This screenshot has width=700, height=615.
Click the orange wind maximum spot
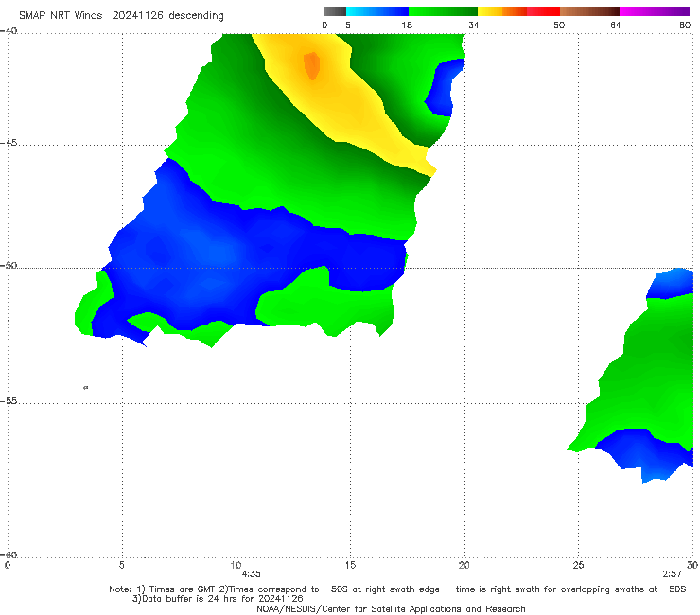[x=311, y=65]
